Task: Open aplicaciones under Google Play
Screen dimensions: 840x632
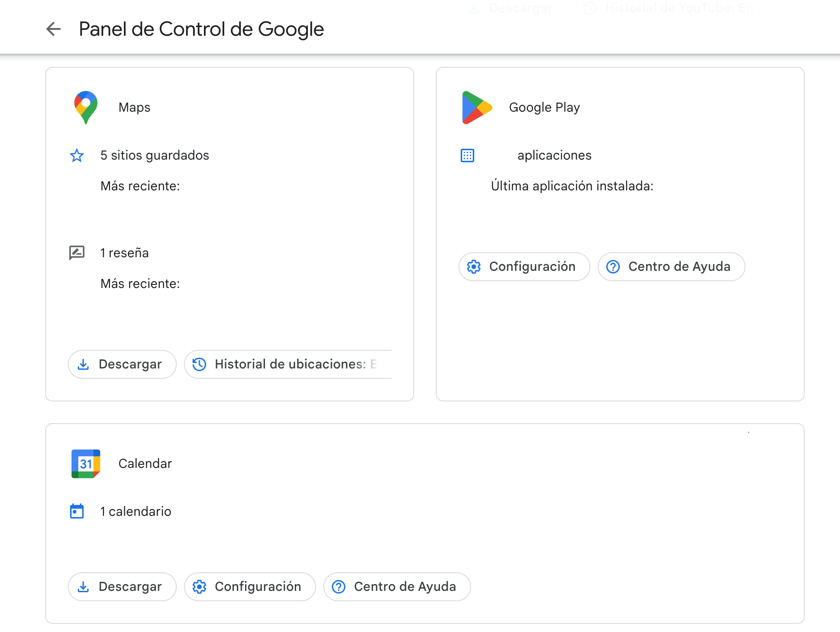Action: point(554,155)
